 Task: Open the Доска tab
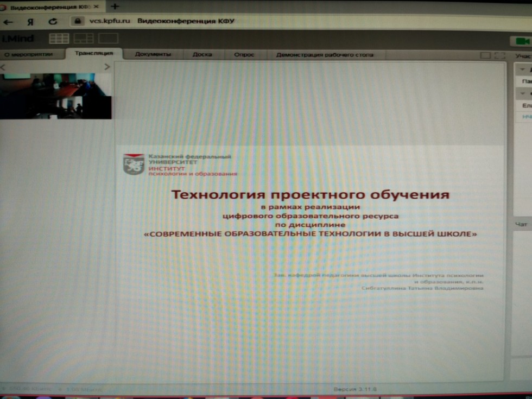[x=202, y=54]
